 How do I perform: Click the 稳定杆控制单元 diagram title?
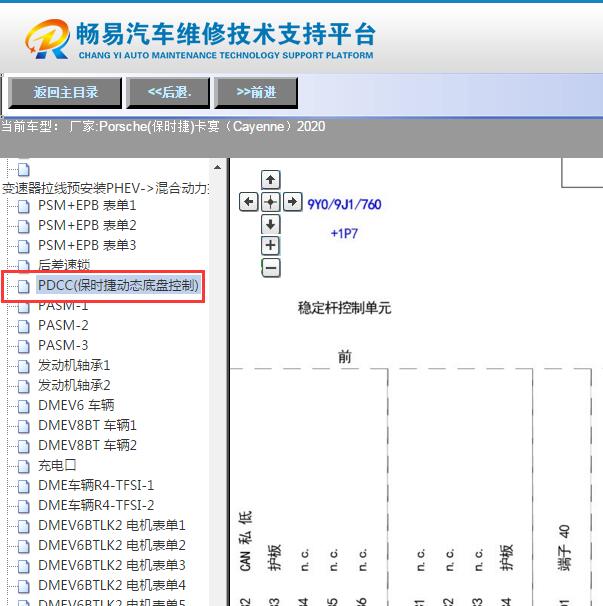coord(344,308)
